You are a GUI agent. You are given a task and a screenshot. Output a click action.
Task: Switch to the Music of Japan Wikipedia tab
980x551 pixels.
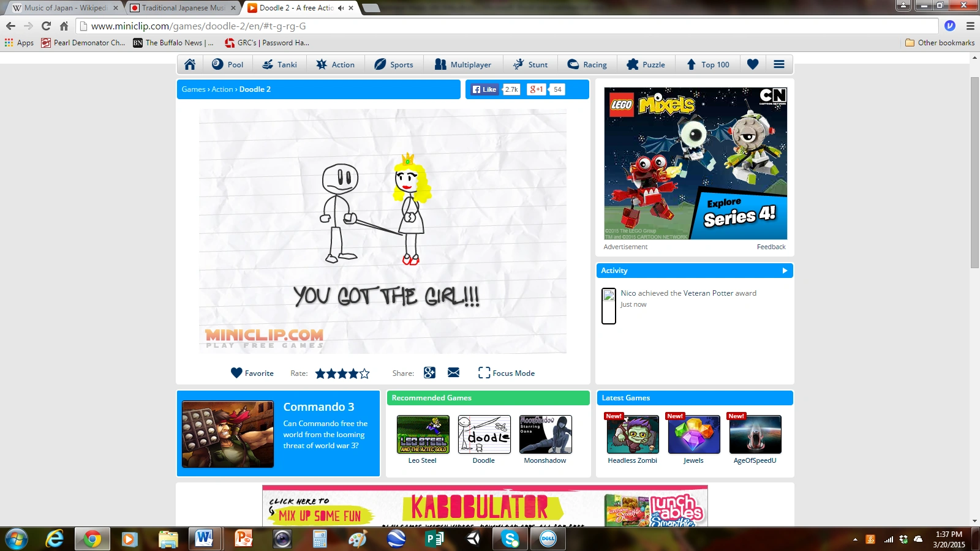click(64, 8)
